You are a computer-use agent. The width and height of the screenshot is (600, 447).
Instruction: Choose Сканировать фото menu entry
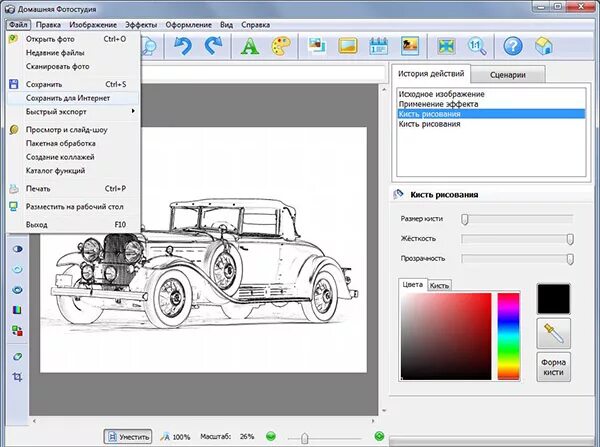[x=73, y=67]
